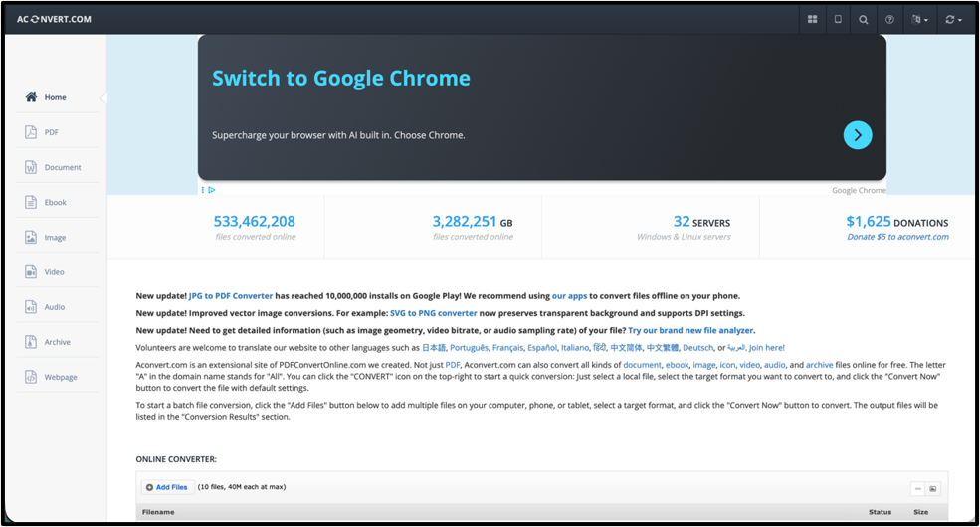This screenshot has width=980, height=527.
Task: Select the Home sidebar menu label
Action: point(55,97)
